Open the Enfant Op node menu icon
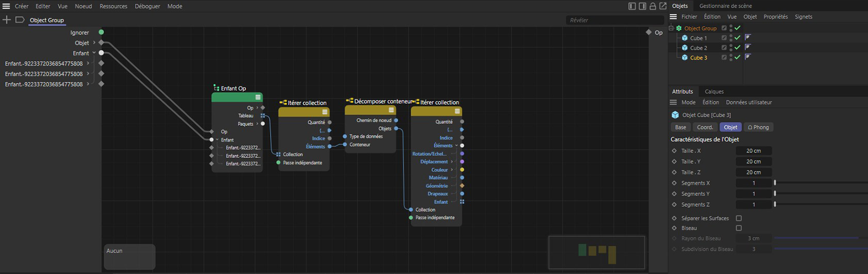This screenshot has width=868, height=274. (x=258, y=97)
